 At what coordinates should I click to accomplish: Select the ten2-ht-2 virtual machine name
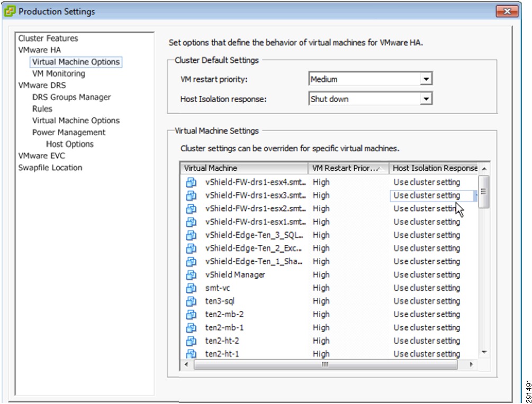click(222, 341)
